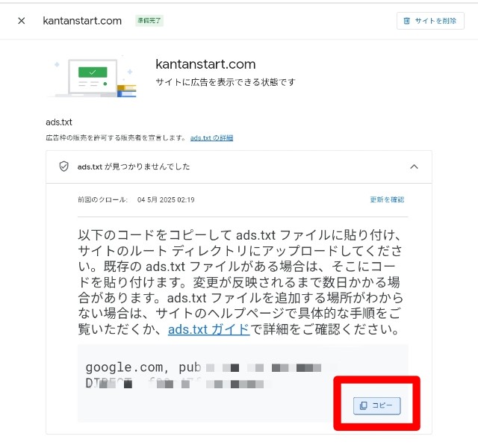This screenshot has height=448, width=478.
Task: Click the crawl date 04 5月 2025 02:19
Action: coord(166,199)
